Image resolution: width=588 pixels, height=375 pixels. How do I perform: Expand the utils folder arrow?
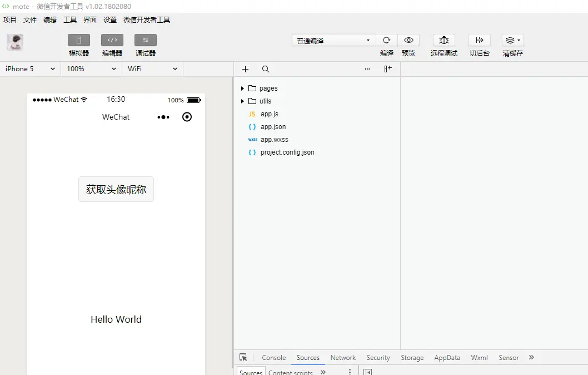242,101
